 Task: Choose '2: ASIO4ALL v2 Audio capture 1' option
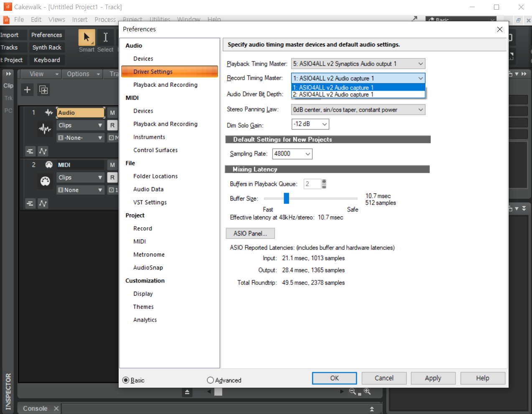coord(358,95)
